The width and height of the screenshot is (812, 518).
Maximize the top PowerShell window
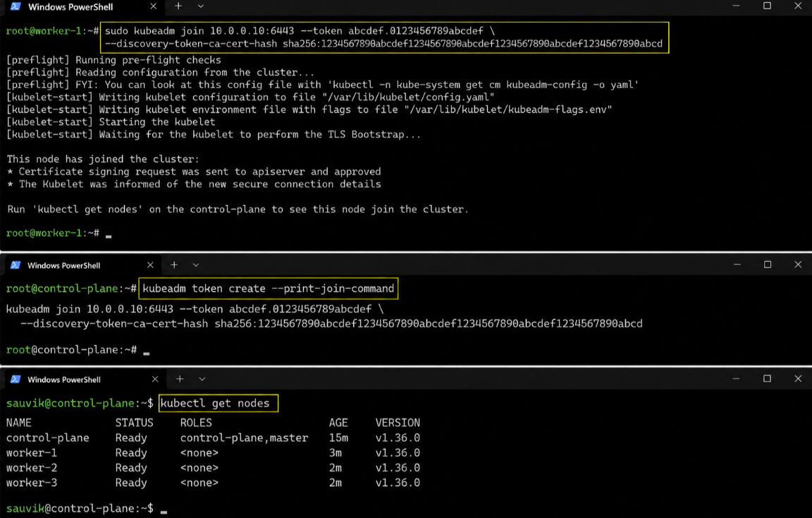(767, 6)
